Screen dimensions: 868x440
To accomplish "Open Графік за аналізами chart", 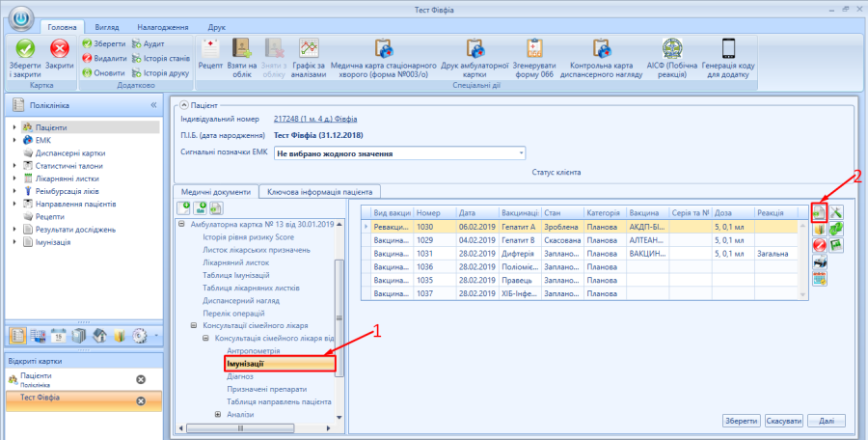I will [309, 49].
